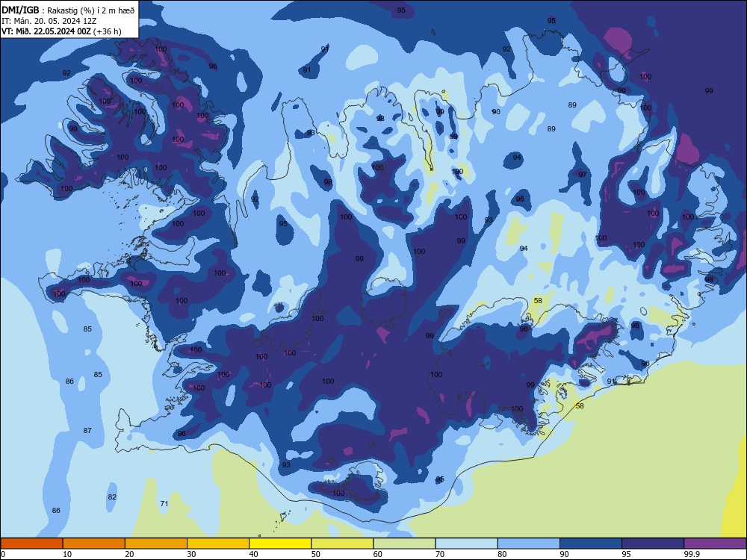Select the bright yellow 40–50 legend swatch
Image resolution: width=747 pixels, height=560 pixels.
pos(280,544)
